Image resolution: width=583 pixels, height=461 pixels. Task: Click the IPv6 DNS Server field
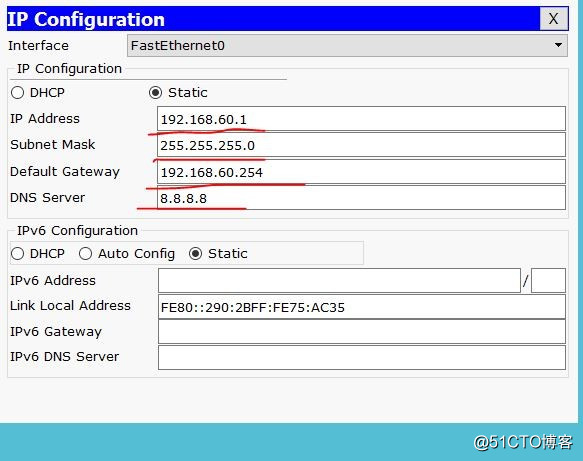pos(362,358)
